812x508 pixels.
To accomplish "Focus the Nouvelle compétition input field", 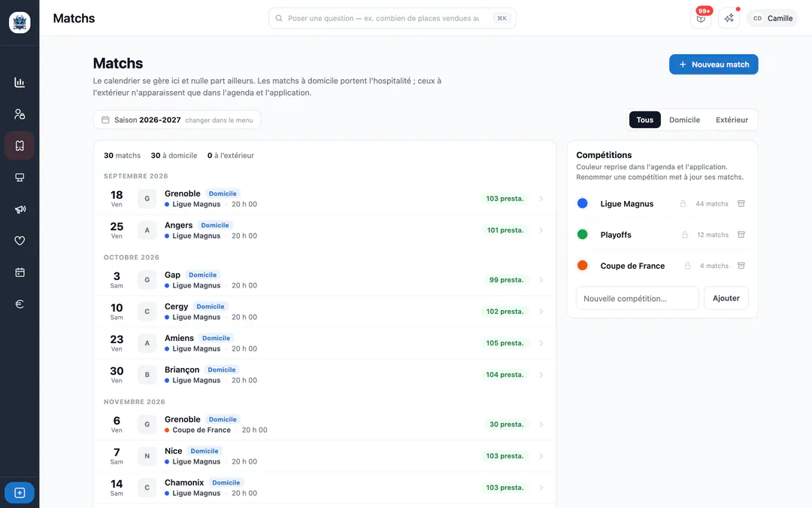I will [x=638, y=298].
